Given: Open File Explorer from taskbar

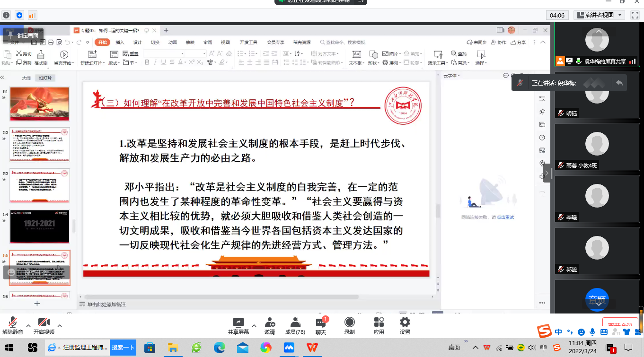Looking at the screenshot, I should [173, 348].
